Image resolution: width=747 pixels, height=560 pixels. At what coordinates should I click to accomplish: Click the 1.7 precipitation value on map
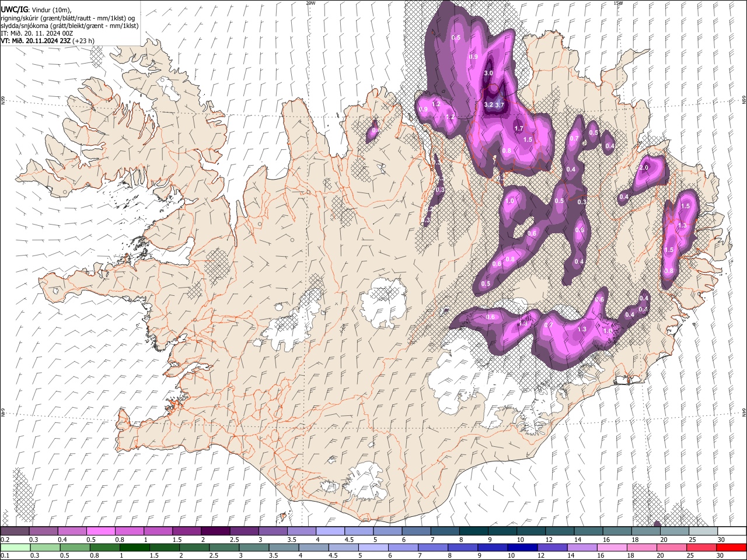coord(519,128)
